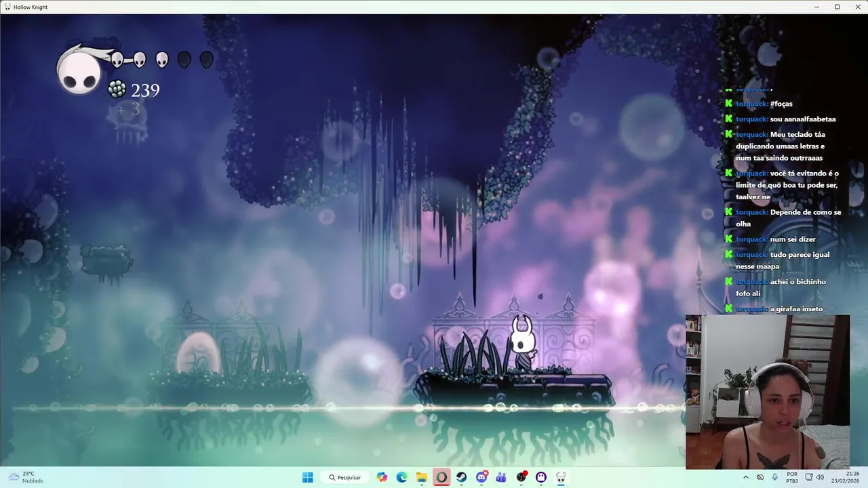Click chat message 'achei o bichinho fofo ali'

point(781,287)
